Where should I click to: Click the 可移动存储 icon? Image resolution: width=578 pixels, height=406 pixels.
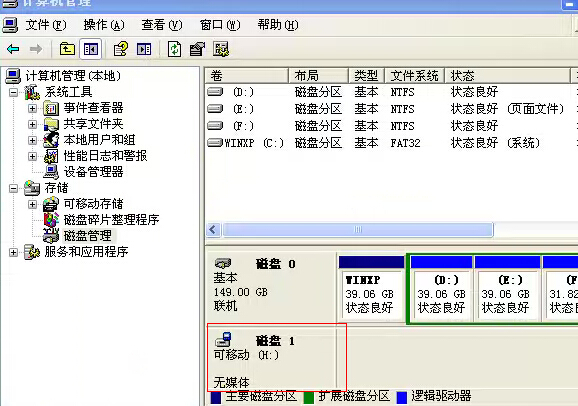point(51,204)
